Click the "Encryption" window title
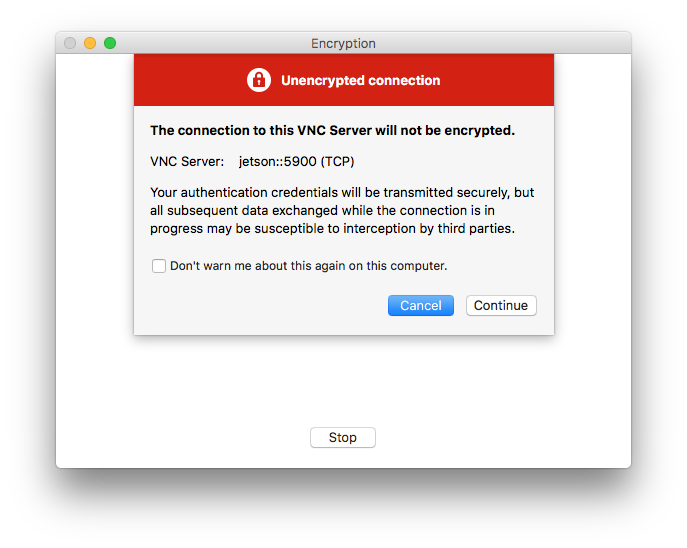This screenshot has height=548, width=687. tap(343, 44)
